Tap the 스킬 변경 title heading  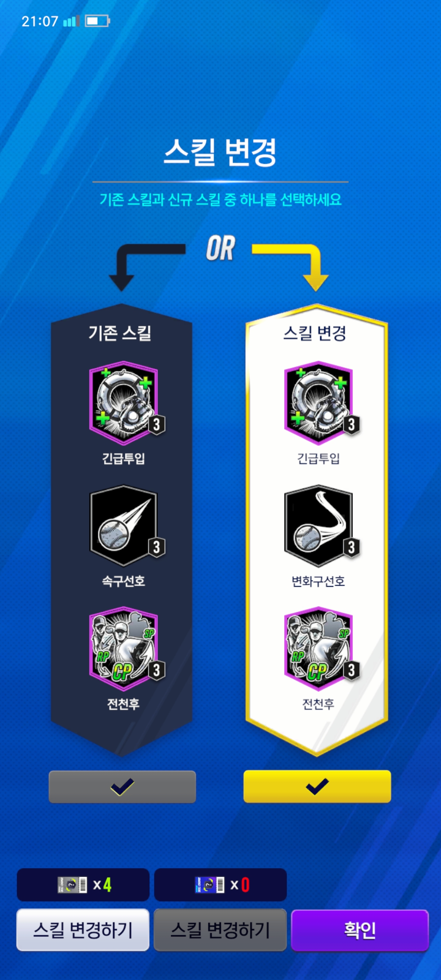220,152
